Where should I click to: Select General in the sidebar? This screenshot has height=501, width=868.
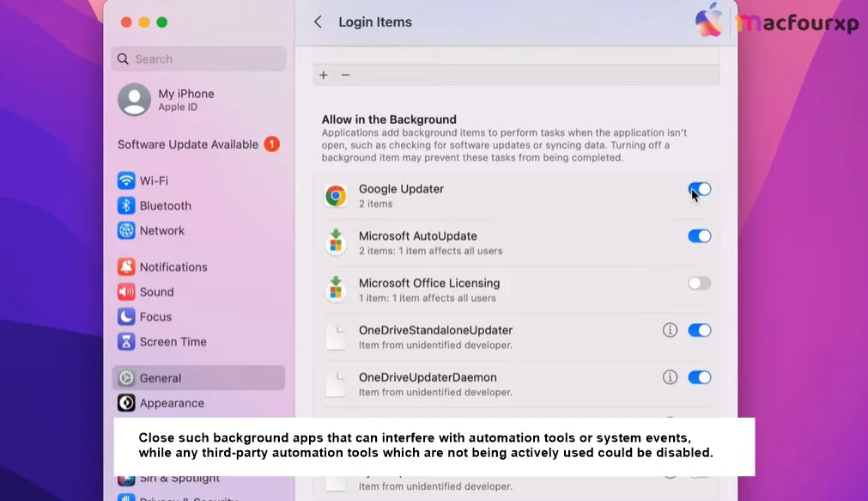click(198, 378)
